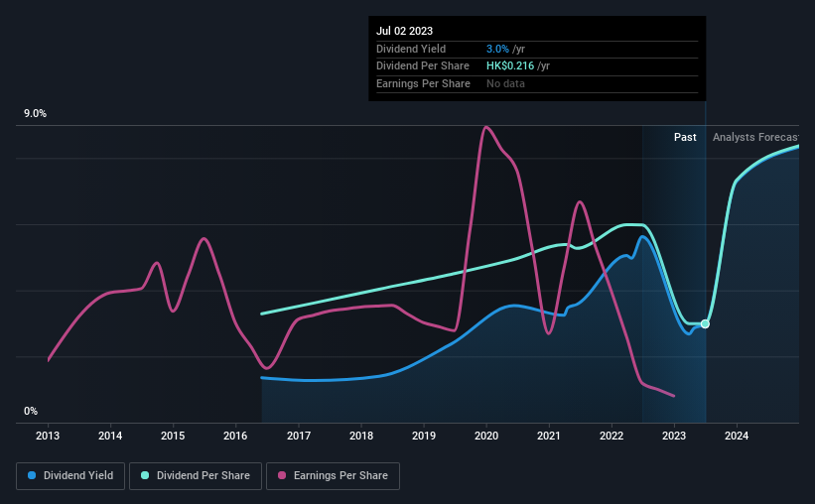Click the Analysts Forecast label
The image size is (815, 504).
[x=755, y=137]
